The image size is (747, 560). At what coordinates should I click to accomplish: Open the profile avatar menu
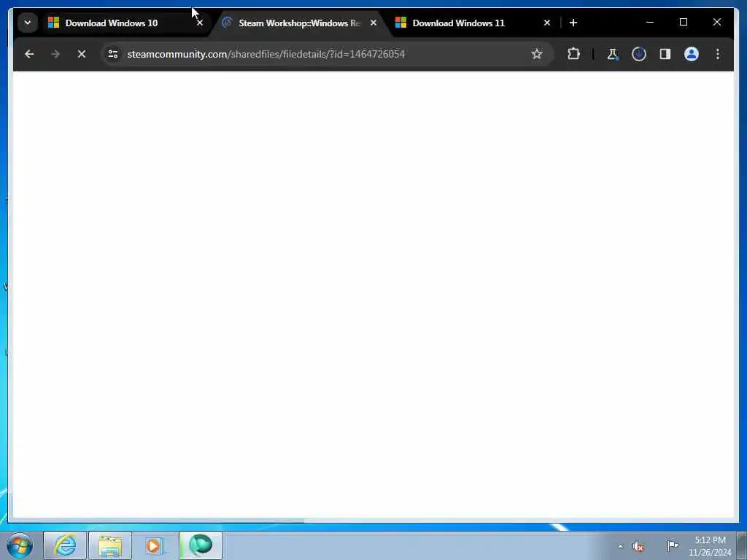pyautogui.click(x=692, y=54)
